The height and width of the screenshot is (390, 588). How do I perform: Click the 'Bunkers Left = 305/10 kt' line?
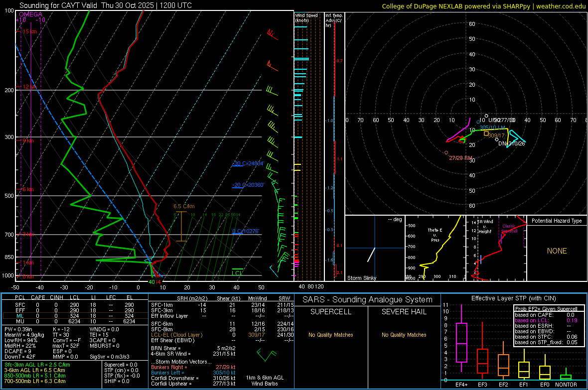193,373
